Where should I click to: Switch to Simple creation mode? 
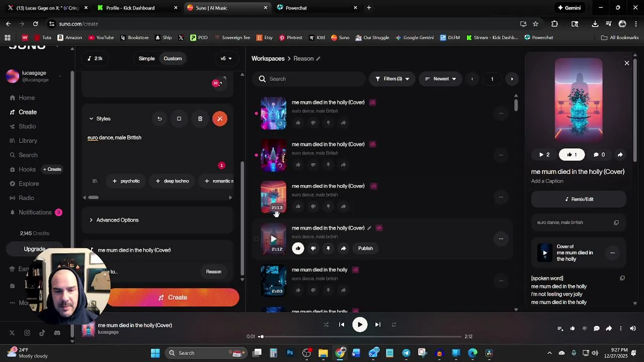[x=147, y=59]
